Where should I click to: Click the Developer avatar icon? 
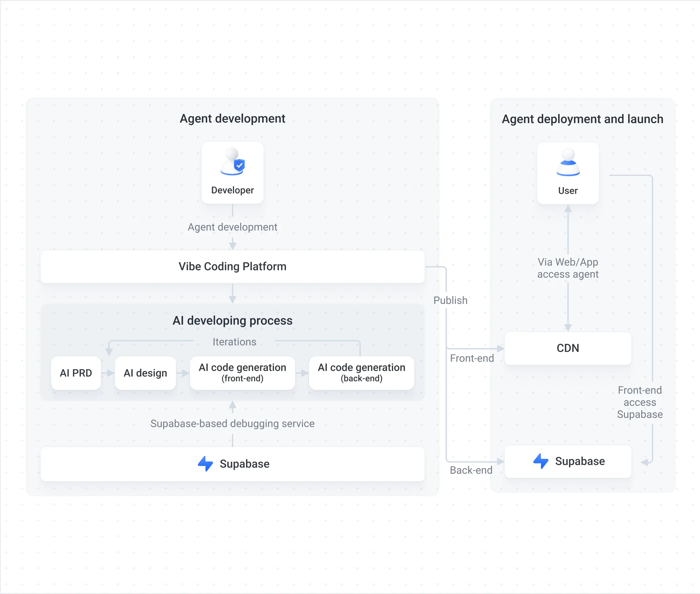(233, 162)
